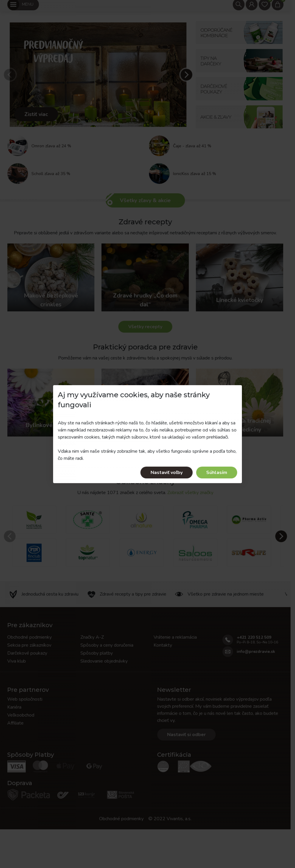Follow the Zobraziť všetky značky link
Viewport: 295px width, 868px height.
(190, 492)
